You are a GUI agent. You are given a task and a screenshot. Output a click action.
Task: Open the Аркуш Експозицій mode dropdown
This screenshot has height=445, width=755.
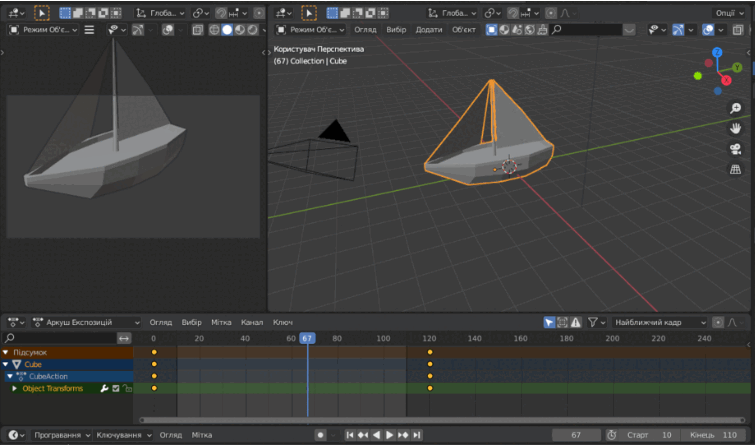point(86,322)
